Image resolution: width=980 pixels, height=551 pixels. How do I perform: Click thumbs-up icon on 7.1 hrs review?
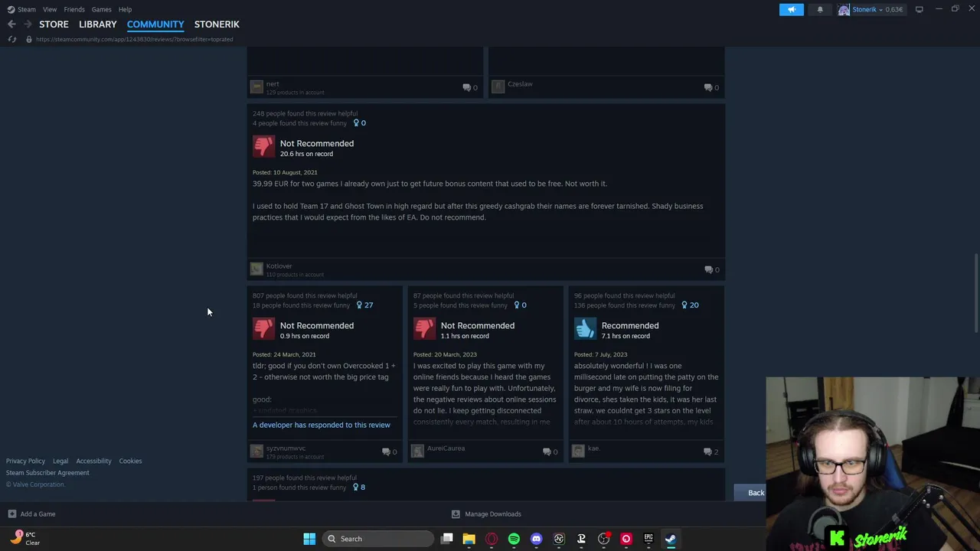tap(585, 329)
